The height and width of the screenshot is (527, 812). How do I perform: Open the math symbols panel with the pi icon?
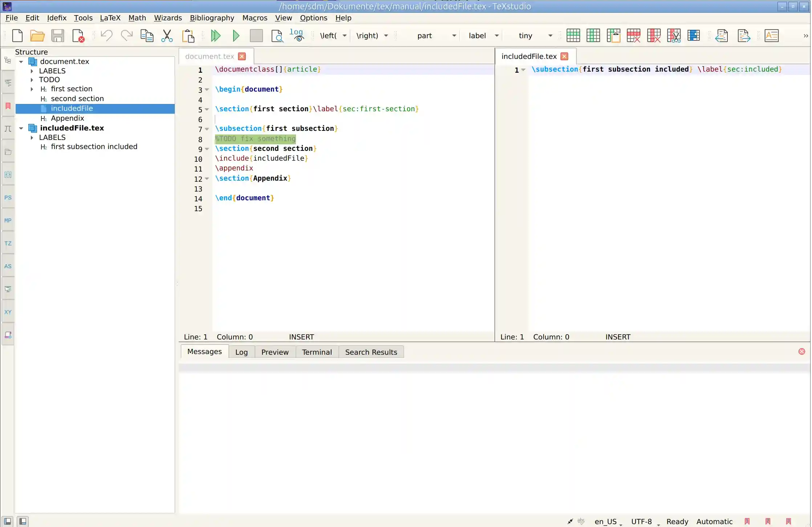8,128
